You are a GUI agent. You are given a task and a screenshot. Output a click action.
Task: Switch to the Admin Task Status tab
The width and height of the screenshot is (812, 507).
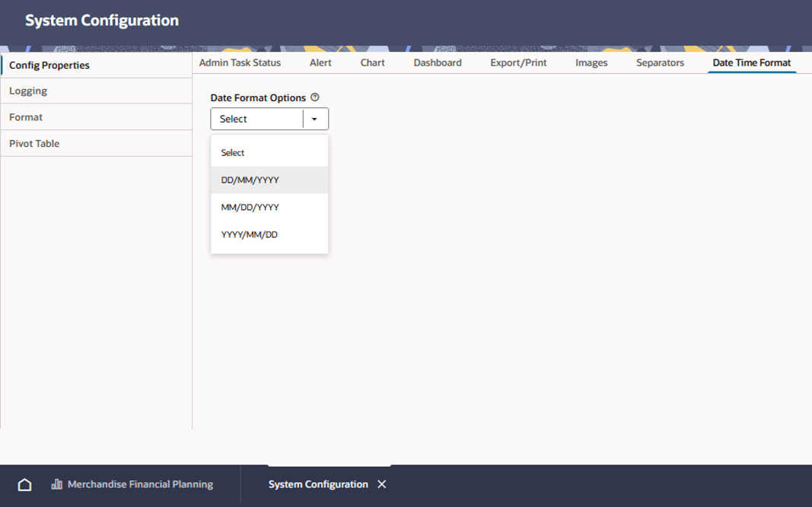pos(240,62)
